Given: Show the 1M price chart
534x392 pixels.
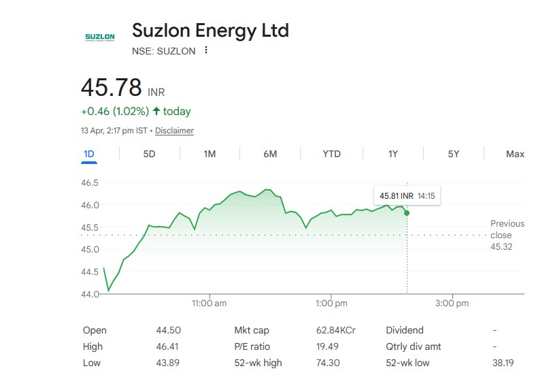Looking at the screenshot, I should click(x=210, y=154).
